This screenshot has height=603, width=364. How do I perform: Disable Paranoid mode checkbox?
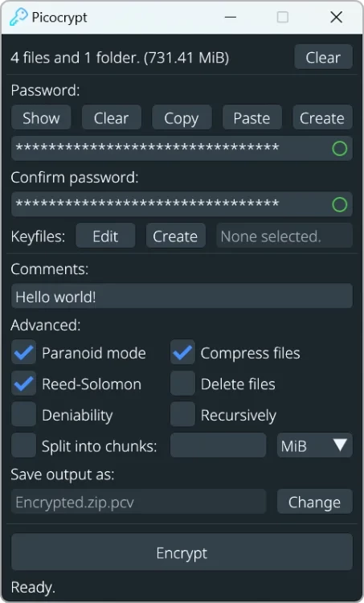24,352
